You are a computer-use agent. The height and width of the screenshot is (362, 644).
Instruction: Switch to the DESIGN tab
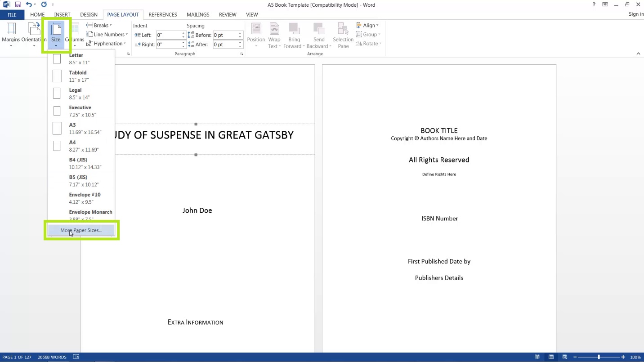click(x=89, y=15)
